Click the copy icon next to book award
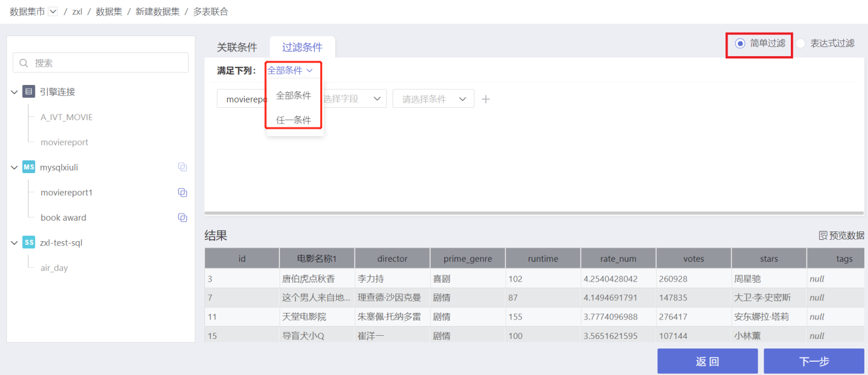 (182, 218)
